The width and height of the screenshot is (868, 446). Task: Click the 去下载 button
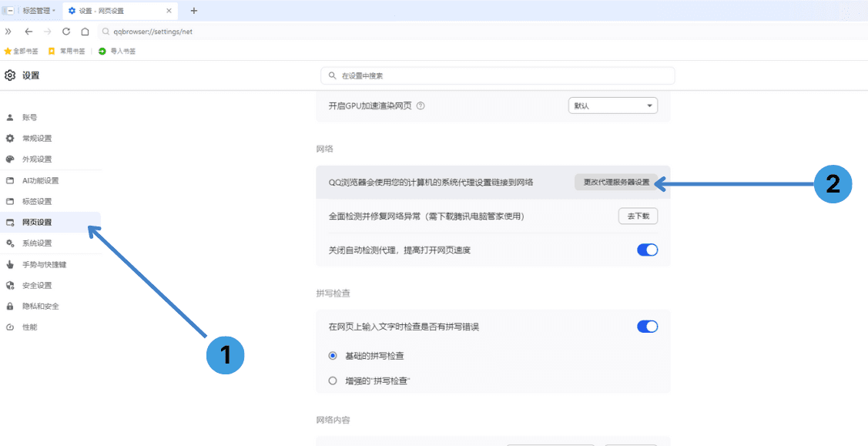pos(638,216)
